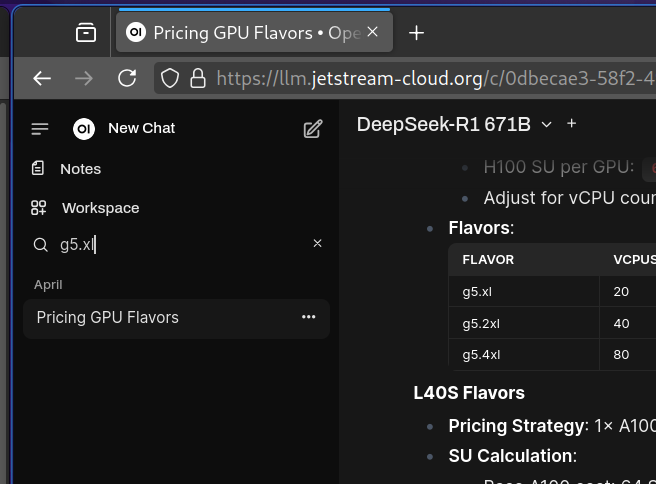Open the Firefox View icon in tab bar
The width and height of the screenshot is (656, 484).
(86, 33)
